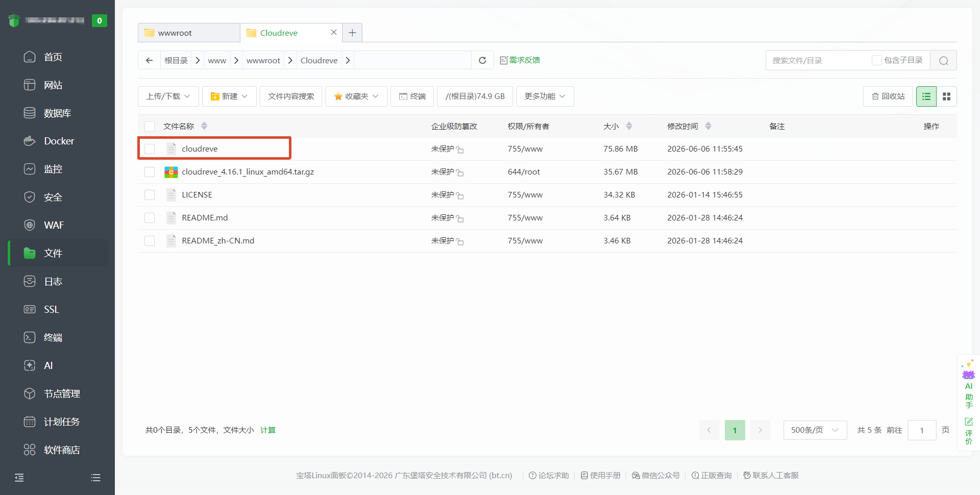The width and height of the screenshot is (980, 495).
Task: Enable 包含子目录 include subdirectories option
Action: tap(877, 60)
